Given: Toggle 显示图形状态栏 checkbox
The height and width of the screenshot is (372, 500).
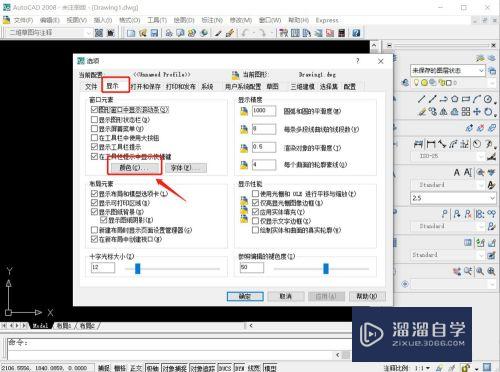Looking at the screenshot, I should (x=94, y=119).
